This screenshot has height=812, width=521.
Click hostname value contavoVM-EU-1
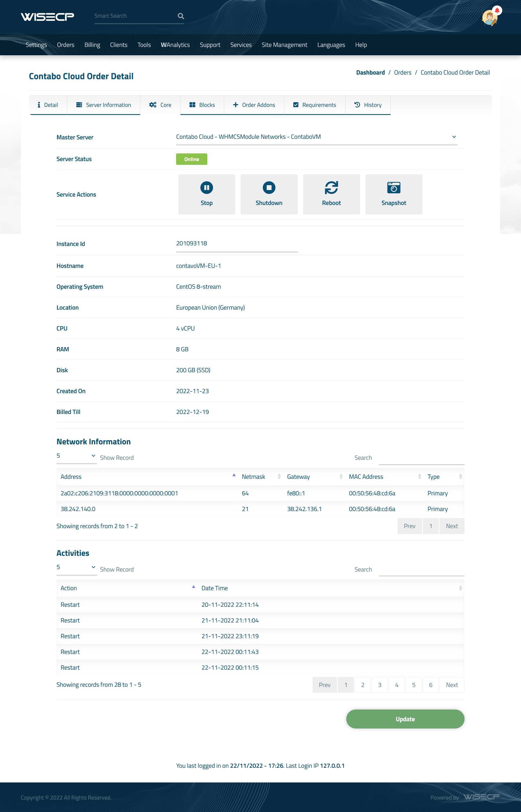[x=199, y=266]
